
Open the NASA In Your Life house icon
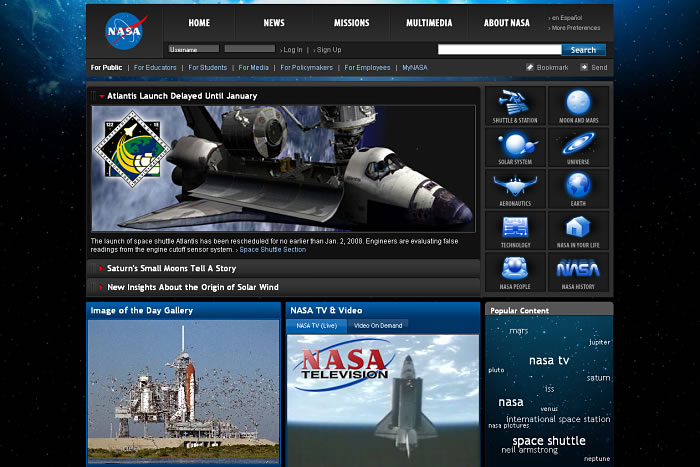(578, 230)
